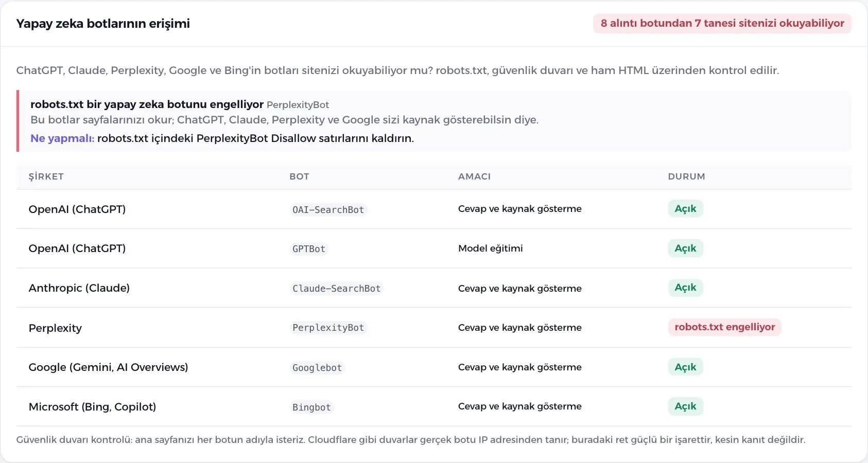The image size is (868, 463).
Task: Click the gray PerplexityBot label beside the warning heading
Action: 298,105
